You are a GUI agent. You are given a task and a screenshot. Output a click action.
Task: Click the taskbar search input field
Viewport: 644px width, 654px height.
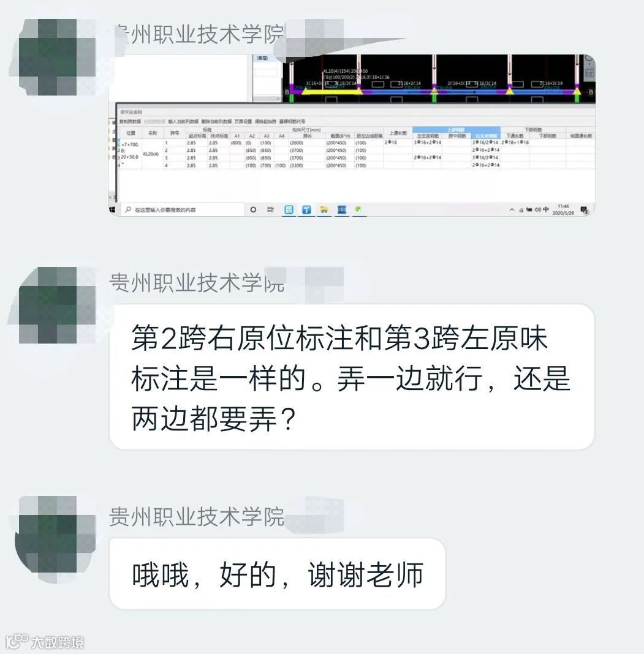pos(183,210)
